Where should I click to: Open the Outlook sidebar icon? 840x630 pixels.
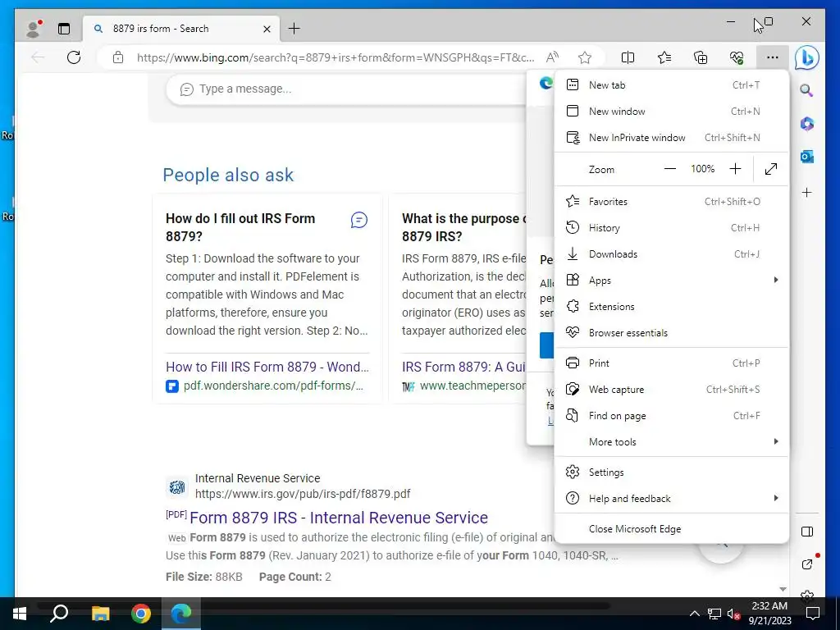[x=807, y=157]
